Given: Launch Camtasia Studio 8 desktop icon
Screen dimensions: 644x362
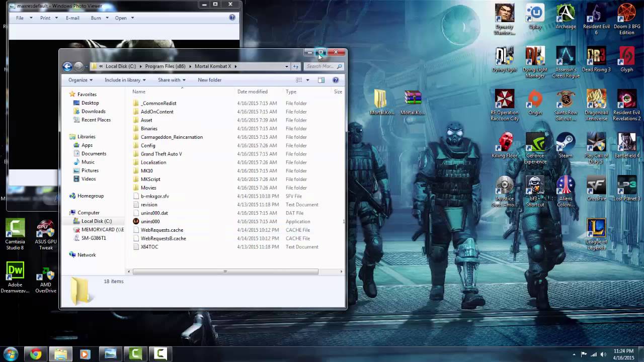Looking at the screenshot, I should [15, 234].
